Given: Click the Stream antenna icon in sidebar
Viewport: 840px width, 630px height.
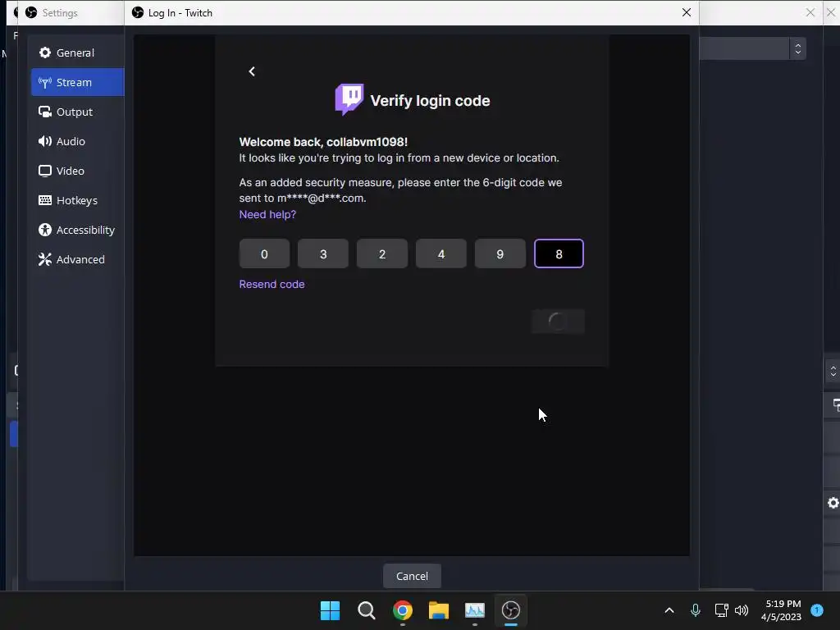Looking at the screenshot, I should [x=45, y=83].
